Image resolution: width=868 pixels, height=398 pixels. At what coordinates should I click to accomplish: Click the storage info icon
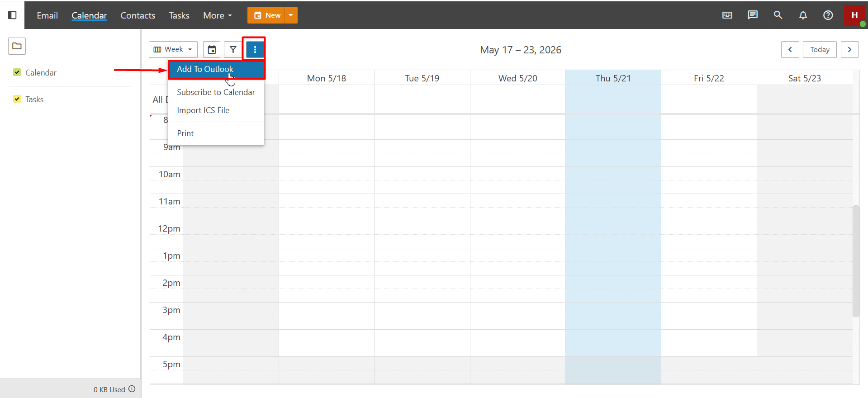132,389
